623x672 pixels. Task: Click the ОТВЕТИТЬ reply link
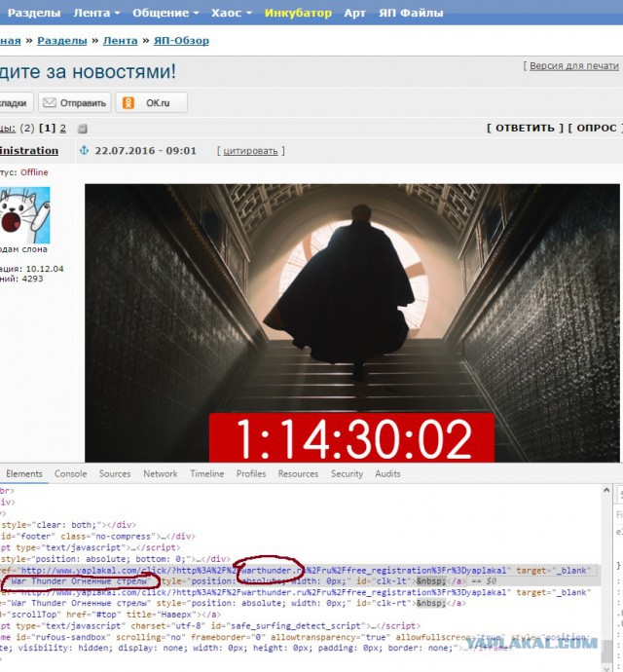pyautogui.click(x=525, y=129)
